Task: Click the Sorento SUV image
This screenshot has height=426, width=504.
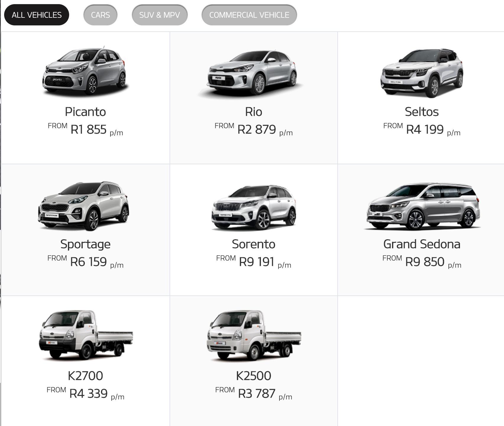Action: pyautogui.click(x=253, y=207)
